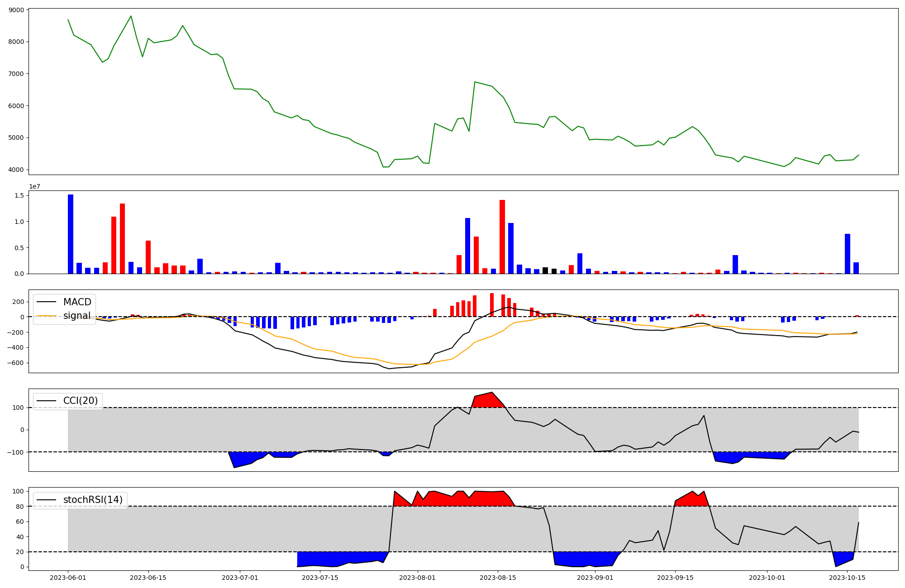Click the tallest blue volume bar
The height and width of the screenshot is (588, 905).
71,234
